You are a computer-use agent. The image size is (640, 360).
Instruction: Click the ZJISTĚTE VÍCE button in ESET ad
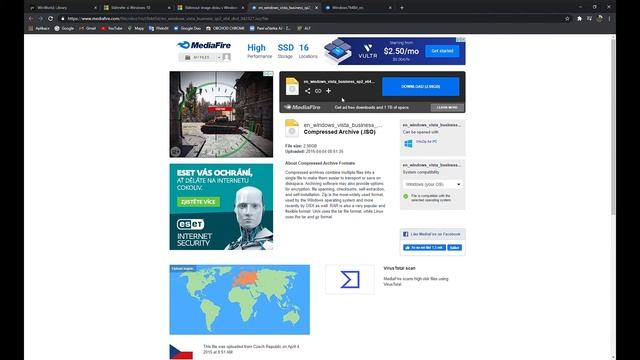click(x=199, y=202)
